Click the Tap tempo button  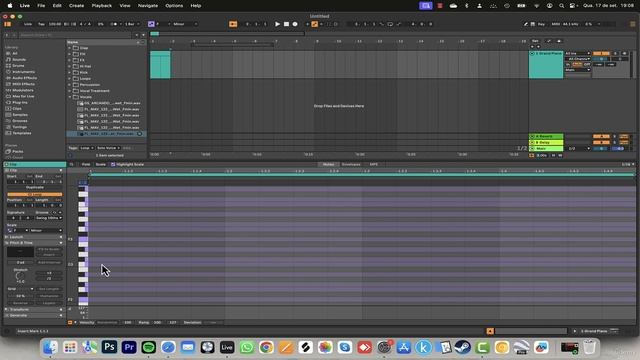41,24
